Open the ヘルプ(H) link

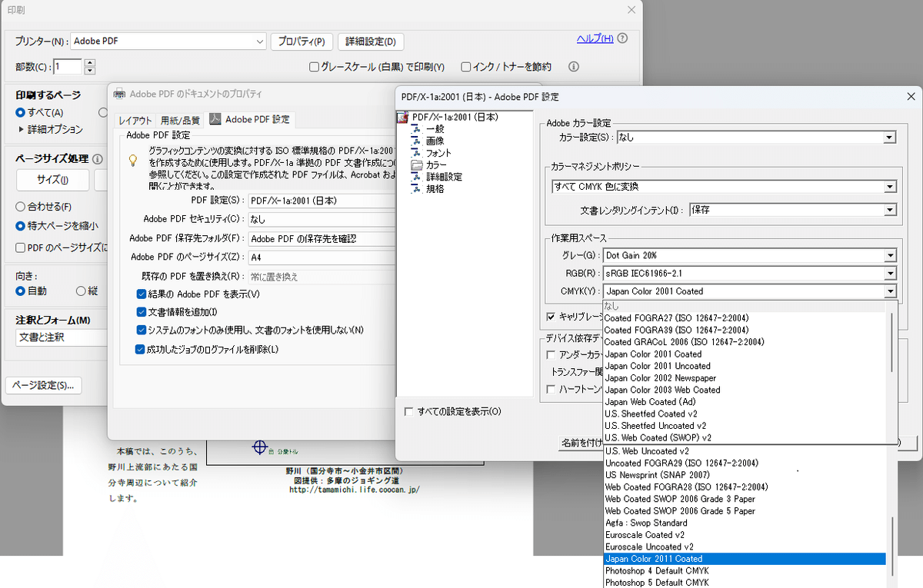595,38
